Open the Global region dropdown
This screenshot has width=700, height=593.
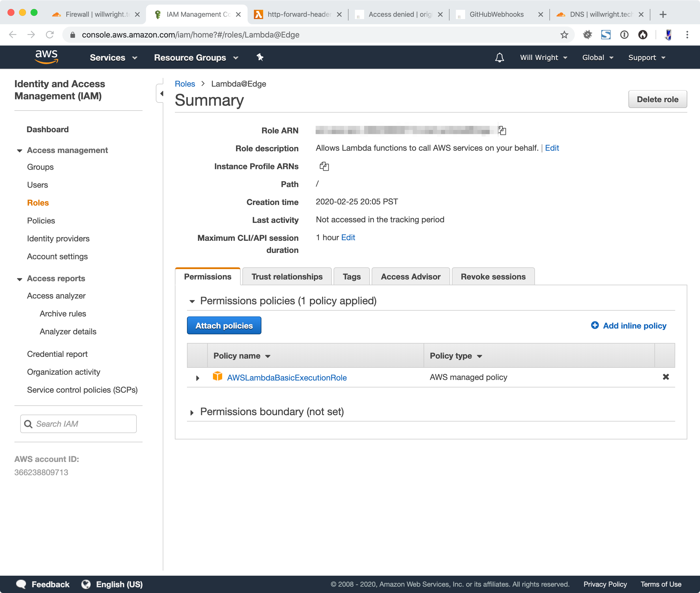coord(598,57)
